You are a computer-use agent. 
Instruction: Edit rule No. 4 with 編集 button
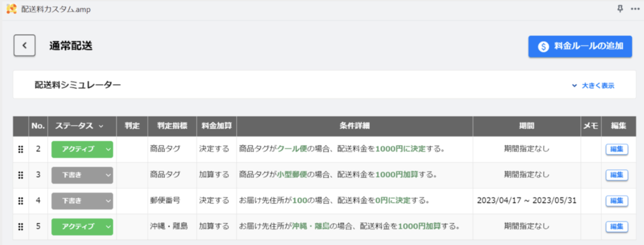[x=616, y=201]
